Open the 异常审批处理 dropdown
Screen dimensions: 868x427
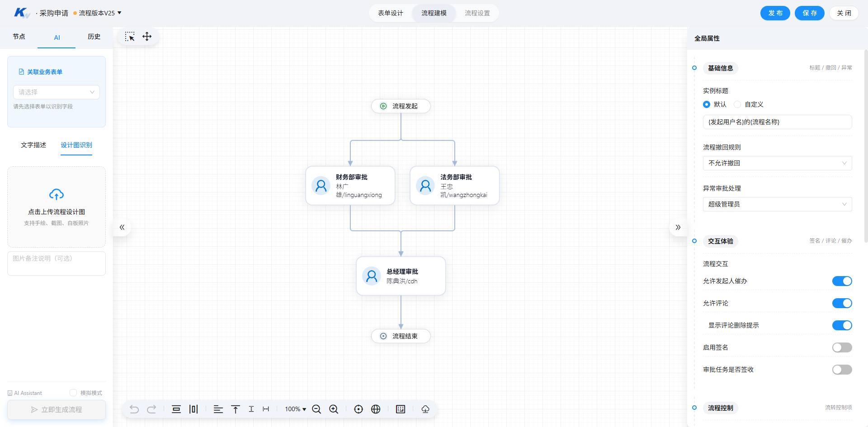click(x=777, y=204)
